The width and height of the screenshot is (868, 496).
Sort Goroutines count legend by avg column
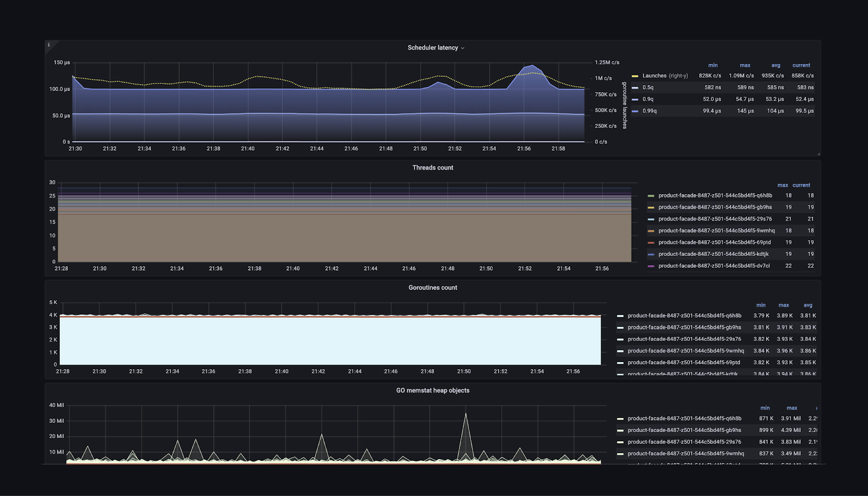pos(808,305)
